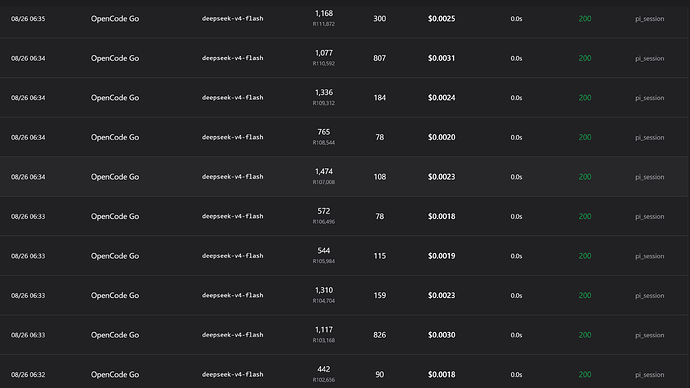Click the 807 output tokens value

(380, 58)
